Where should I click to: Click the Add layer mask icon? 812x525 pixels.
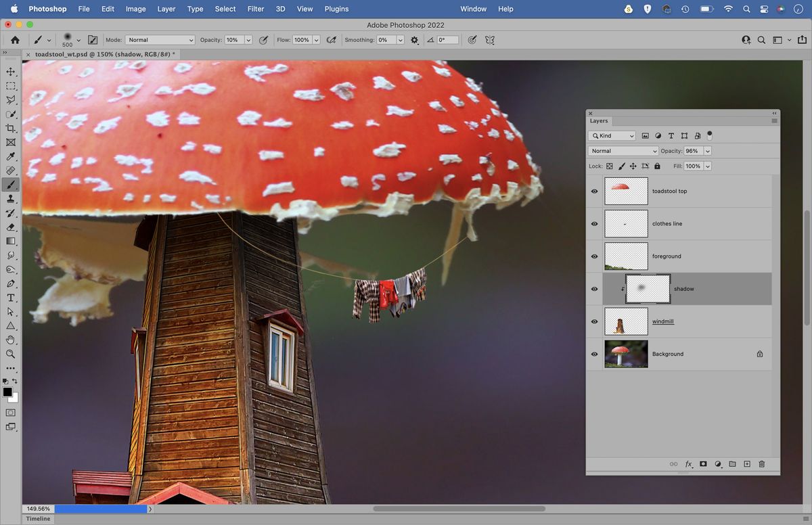point(704,464)
